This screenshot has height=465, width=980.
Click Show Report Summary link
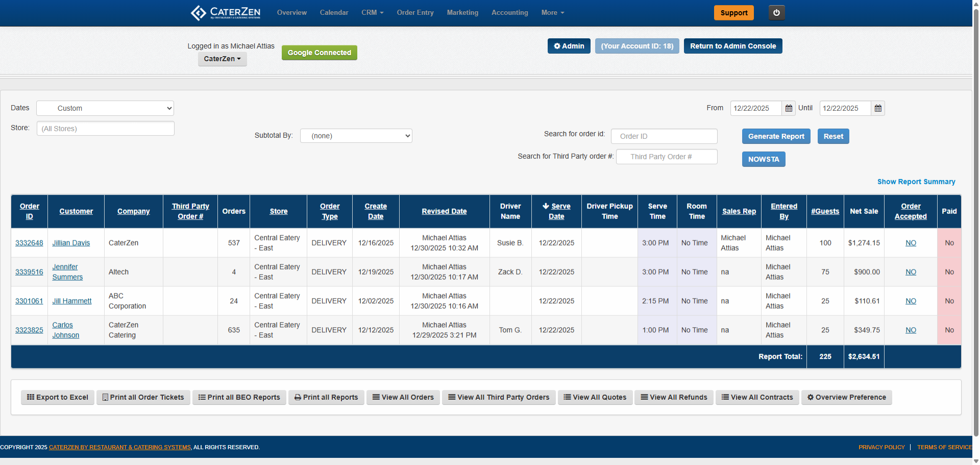[x=916, y=182]
